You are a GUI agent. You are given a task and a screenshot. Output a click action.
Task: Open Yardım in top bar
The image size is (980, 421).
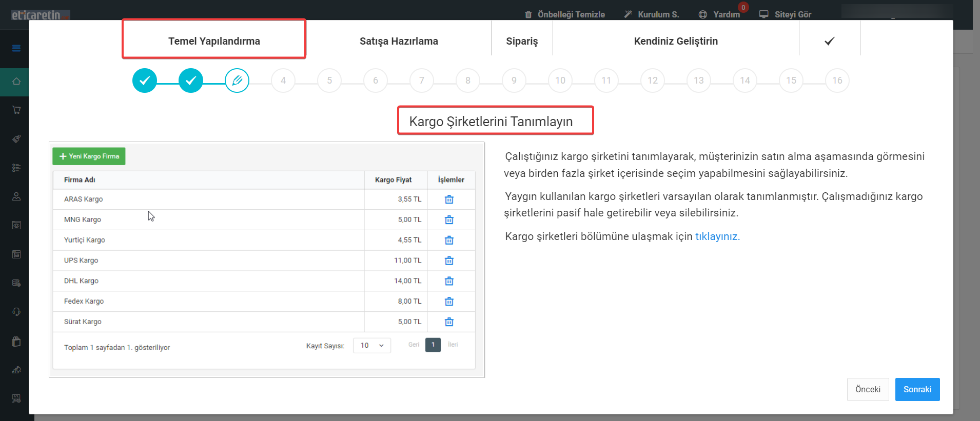(x=719, y=14)
